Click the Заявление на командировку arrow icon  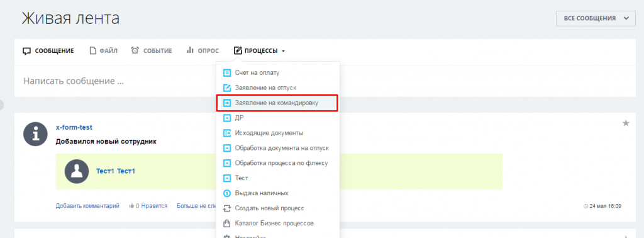click(226, 103)
